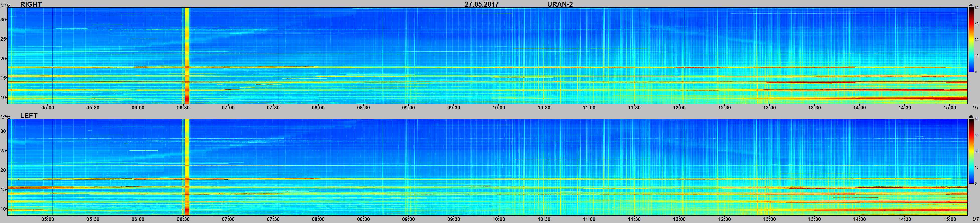The height and width of the screenshot is (223, 980).
Task: Click the 20 MHz tick of the RIGHT panel
Action: [4, 58]
